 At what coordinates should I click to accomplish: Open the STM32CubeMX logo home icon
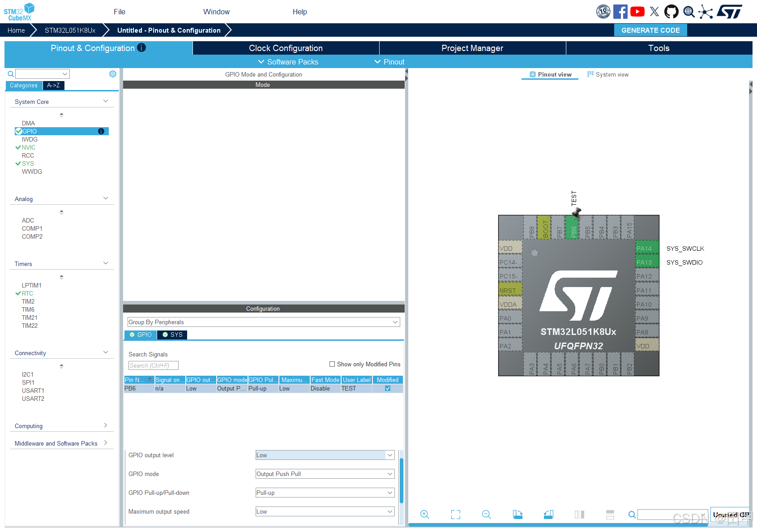(x=19, y=12)
